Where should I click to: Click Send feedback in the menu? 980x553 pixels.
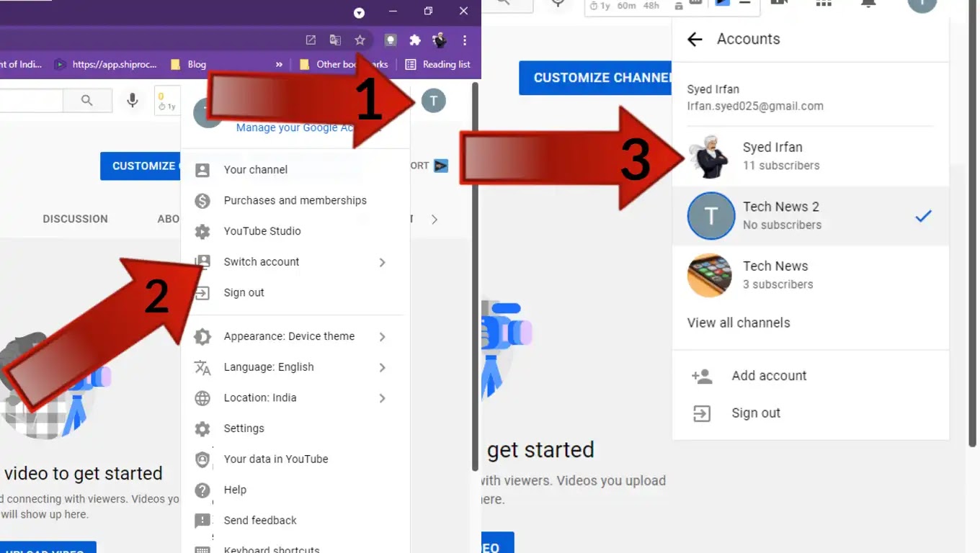295,521
